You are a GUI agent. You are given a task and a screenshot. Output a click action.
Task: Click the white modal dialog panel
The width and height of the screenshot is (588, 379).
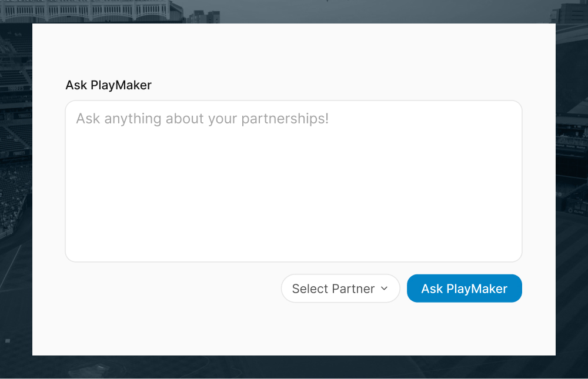(293, 329)
